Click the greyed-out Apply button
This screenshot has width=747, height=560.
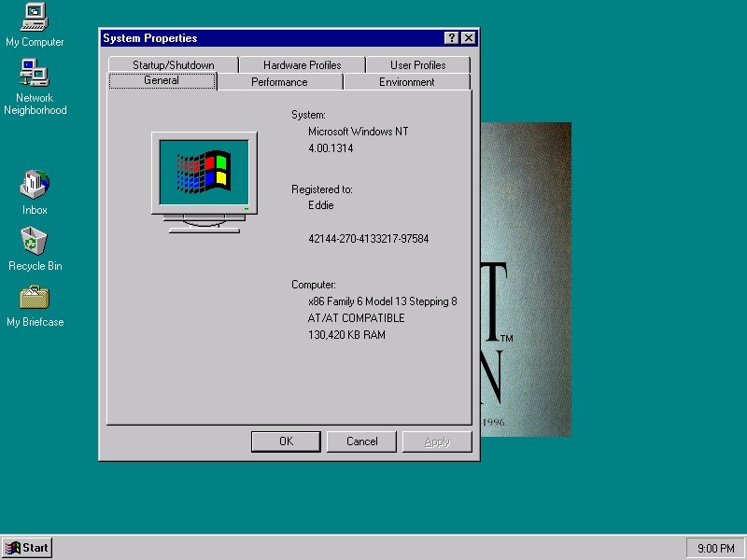click(436, 441)
